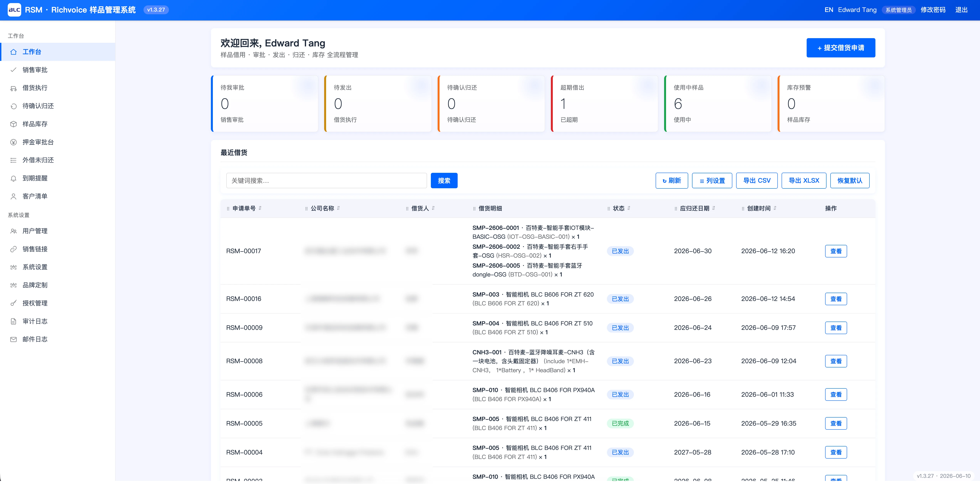Click the 系统管理员 role badge
Viewport: 980px width, 484px height.
point(898,10)
